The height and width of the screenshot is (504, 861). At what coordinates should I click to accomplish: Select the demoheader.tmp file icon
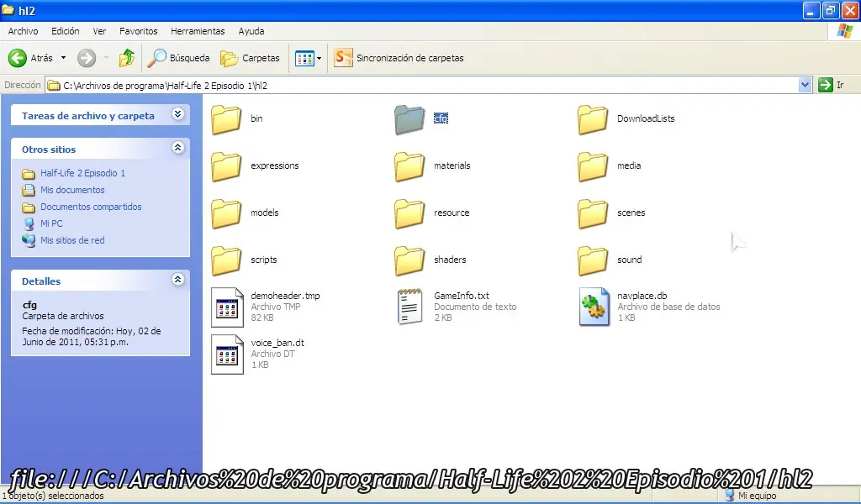pos(227,307)
